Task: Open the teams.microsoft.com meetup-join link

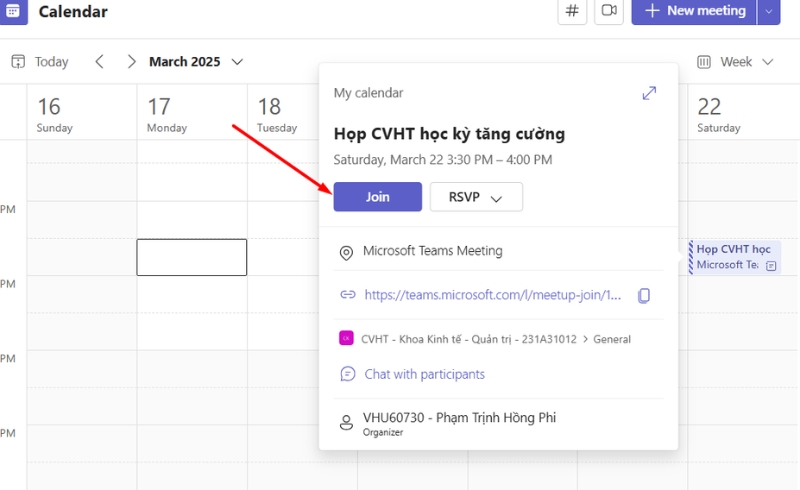Action: tap(492, 295)
